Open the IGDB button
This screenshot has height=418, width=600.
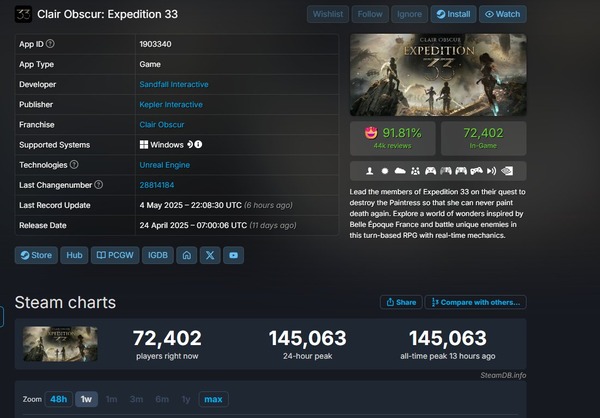(x=158, y=255)
